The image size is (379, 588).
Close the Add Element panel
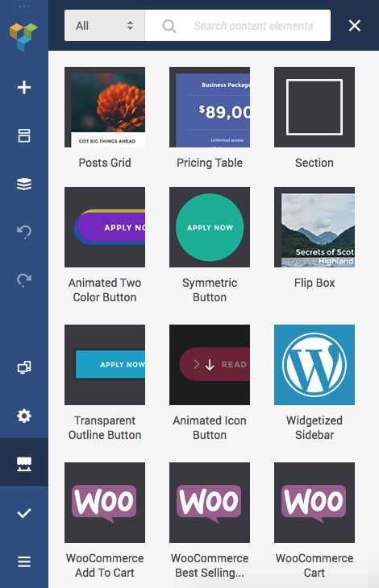tap(354, 26)
